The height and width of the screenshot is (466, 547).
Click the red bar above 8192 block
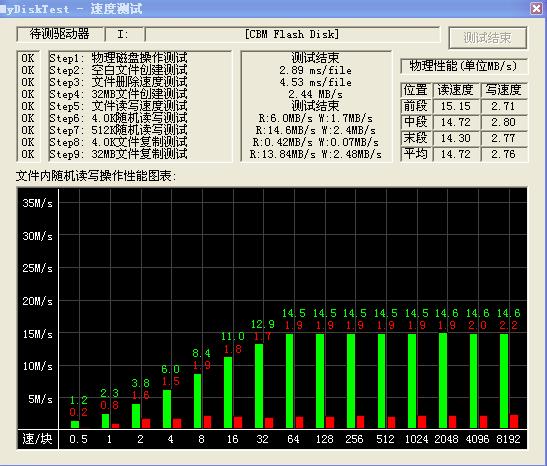click(x=514, y=421)
